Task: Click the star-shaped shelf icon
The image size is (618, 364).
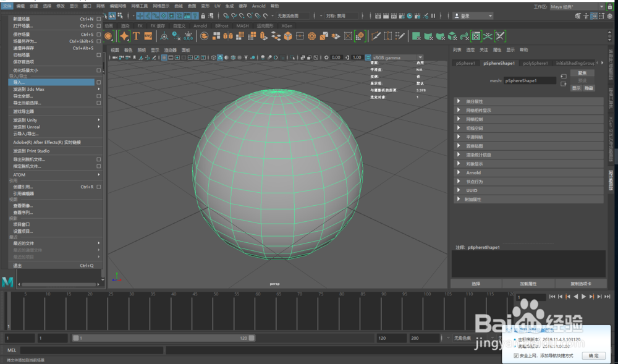Action: [x=124, y=36]
